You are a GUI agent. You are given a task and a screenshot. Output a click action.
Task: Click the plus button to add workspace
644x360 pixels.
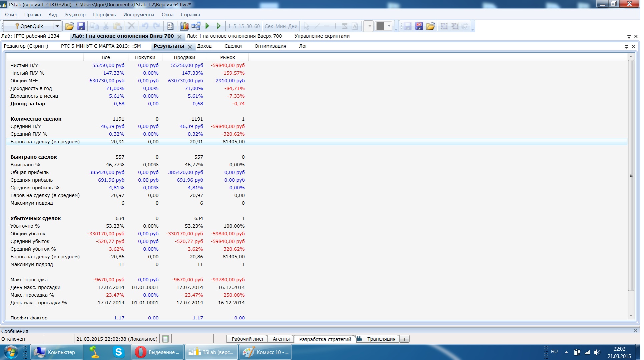tap(404, 339)
